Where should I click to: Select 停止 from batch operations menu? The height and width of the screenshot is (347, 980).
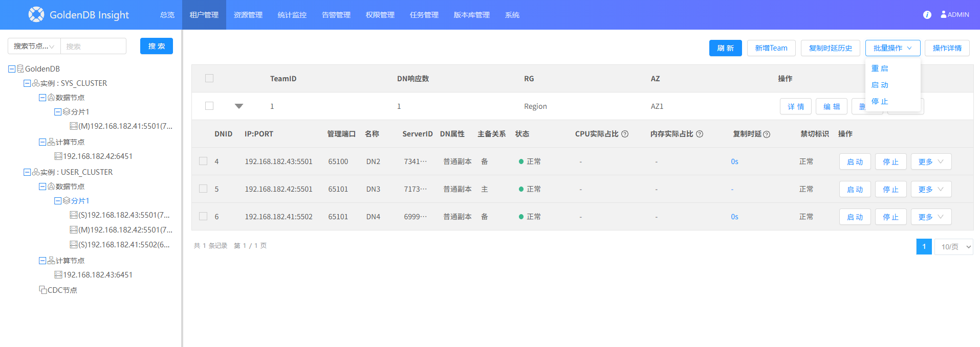[880, 101]
